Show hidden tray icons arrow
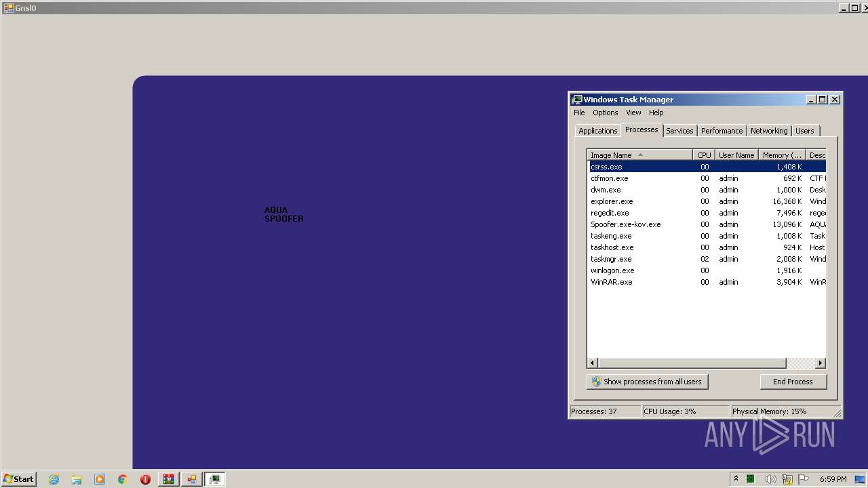868x488 pixels. [x=736, y=479]
